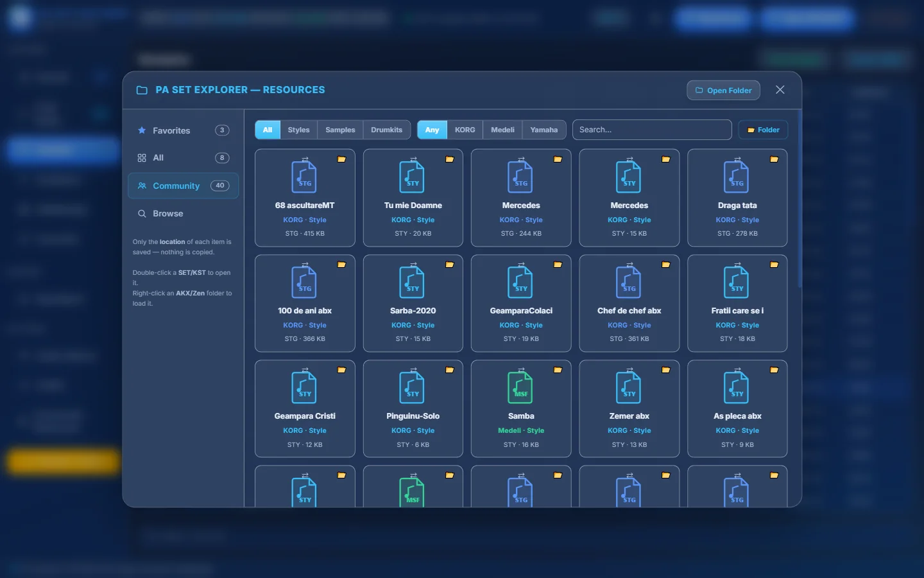
Task: Click the Folder button beside search
Action: click(763, 130)
